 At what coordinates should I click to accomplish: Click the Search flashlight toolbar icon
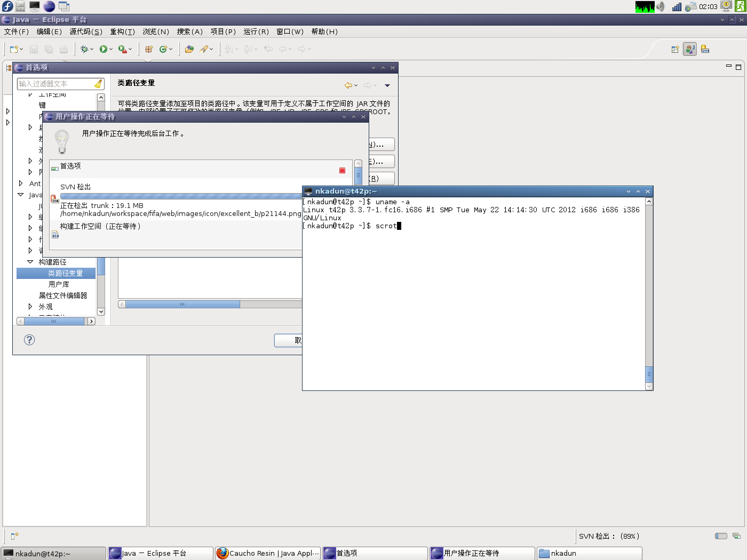click(x=204, y=49)
